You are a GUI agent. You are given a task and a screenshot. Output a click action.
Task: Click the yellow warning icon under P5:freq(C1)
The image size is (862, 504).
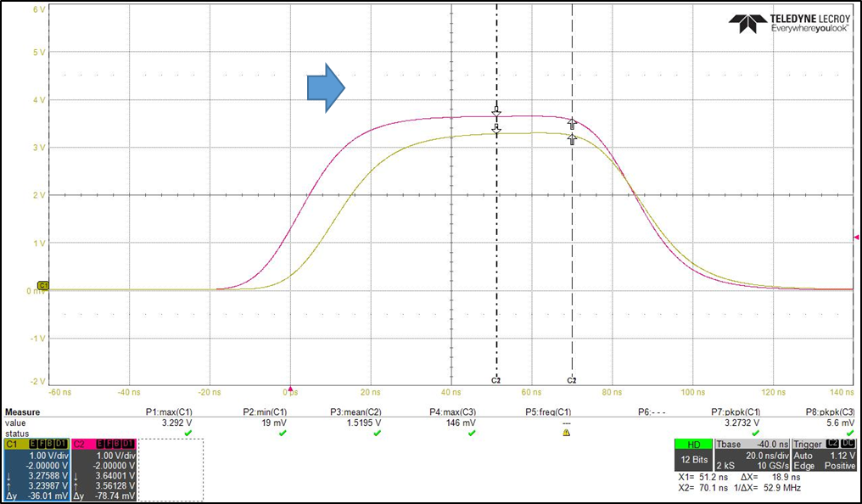click(566, 433)
